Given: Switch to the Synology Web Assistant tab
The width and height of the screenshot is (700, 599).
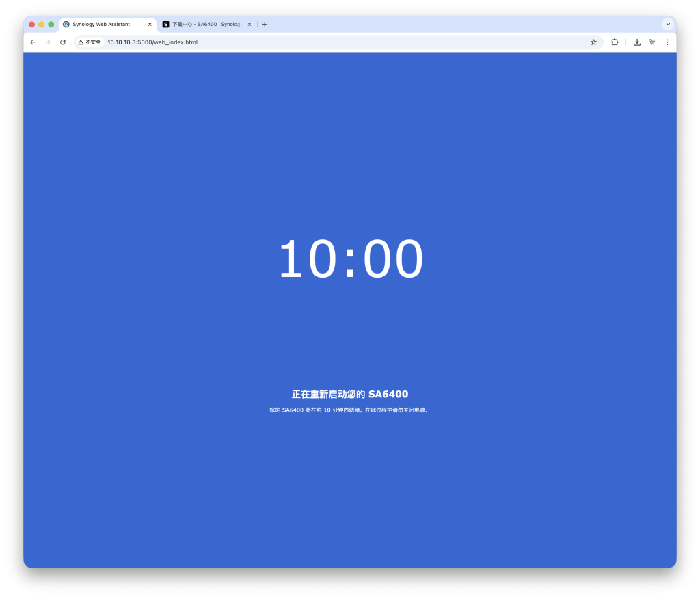Looking at the screenshot, I should click(107, 25).
